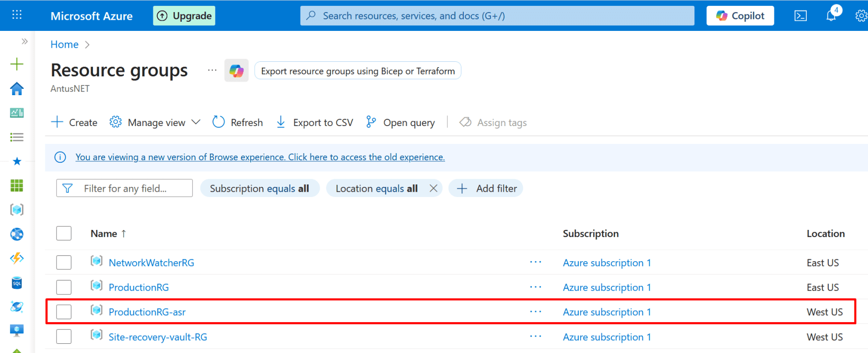Click the Home icon in sidebar
This screenshot has width=868, height=353.
pyautogui.click(x=17, y=89)
